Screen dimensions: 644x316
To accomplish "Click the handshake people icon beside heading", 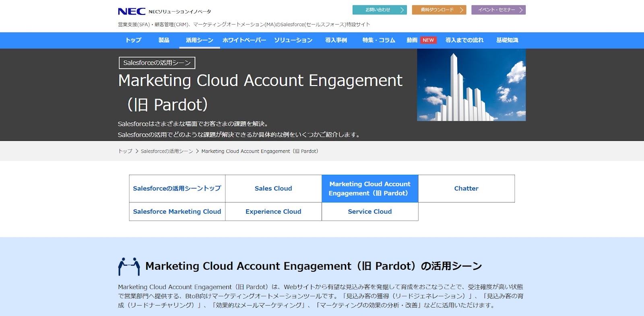I will [x=129, y=266].
